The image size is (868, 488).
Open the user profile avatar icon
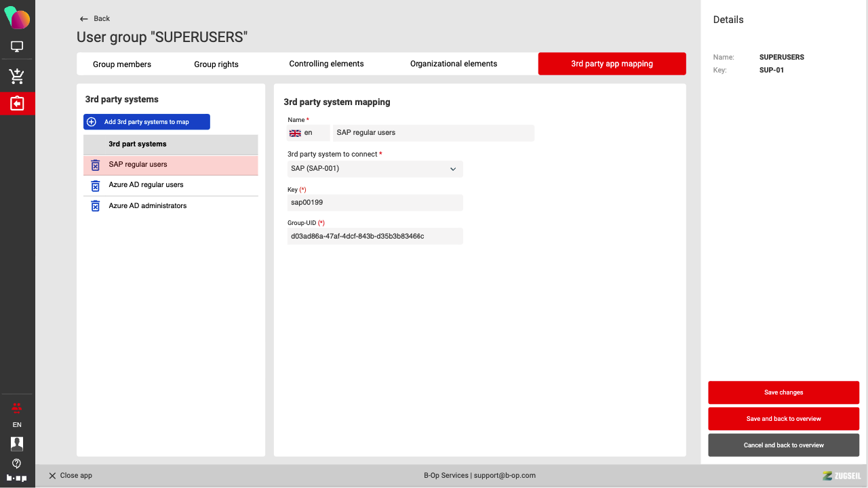tap(17, 443)
